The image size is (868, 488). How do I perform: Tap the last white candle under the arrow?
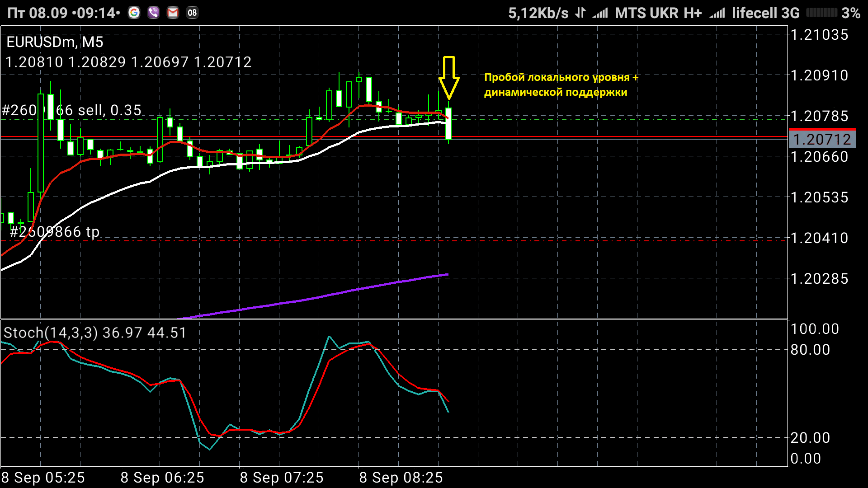coord(449,123)
